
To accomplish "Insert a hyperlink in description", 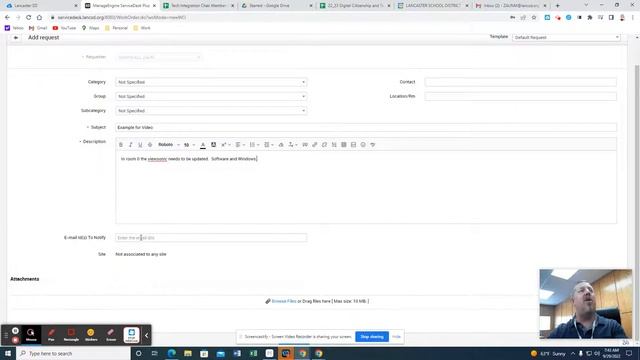I will tap(315, 145).
